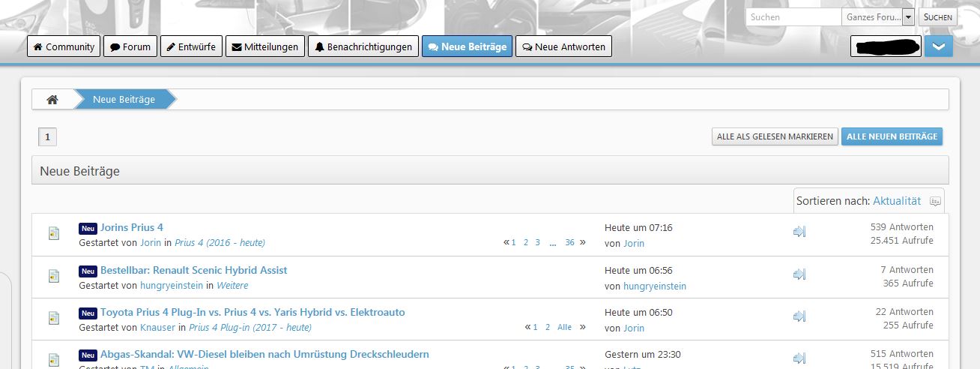
Task: Open Bestellbar: Renault Scenic Hybrid Assist thread
Action: (193, 270)
